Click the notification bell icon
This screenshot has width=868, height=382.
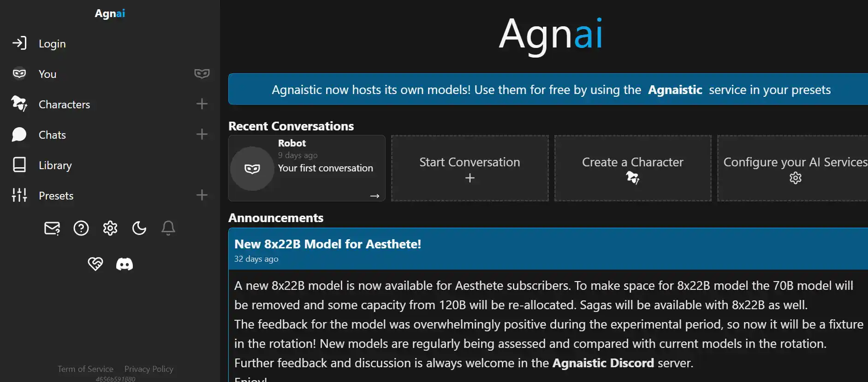(x=168, y=228)
